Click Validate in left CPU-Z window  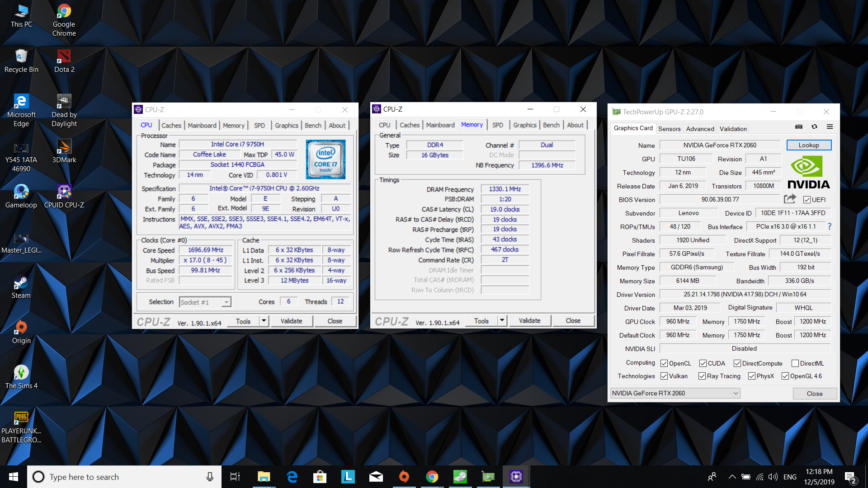tap(291, 321)
